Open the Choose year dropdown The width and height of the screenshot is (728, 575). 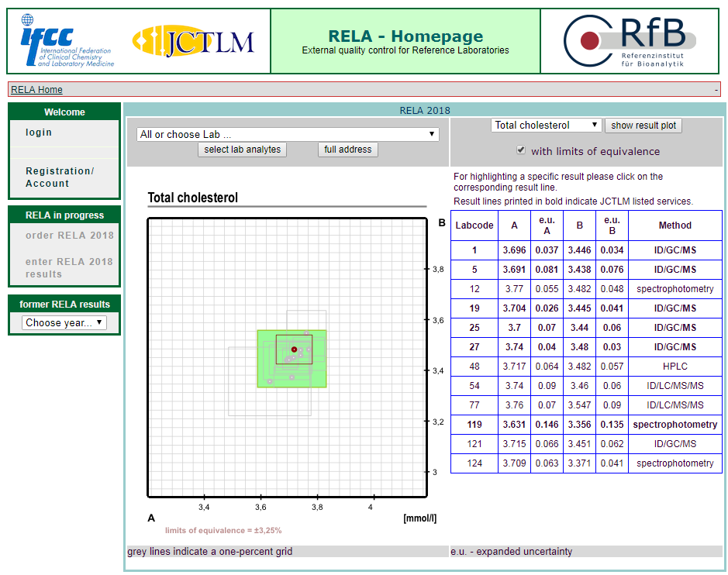(x=64, y=322)
